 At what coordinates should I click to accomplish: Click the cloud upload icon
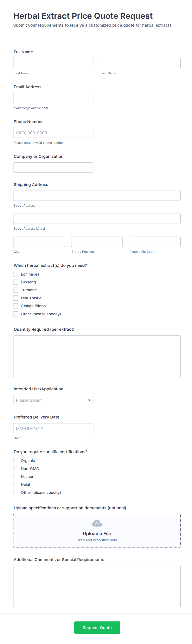(97, 523)
